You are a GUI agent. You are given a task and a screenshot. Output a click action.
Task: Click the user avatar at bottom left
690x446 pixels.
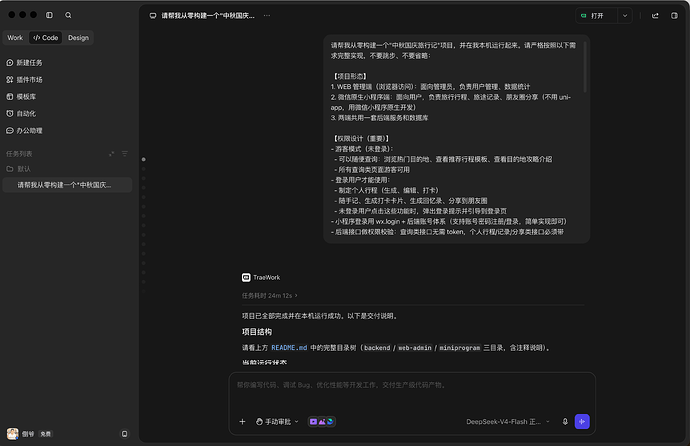pos(12,434)
